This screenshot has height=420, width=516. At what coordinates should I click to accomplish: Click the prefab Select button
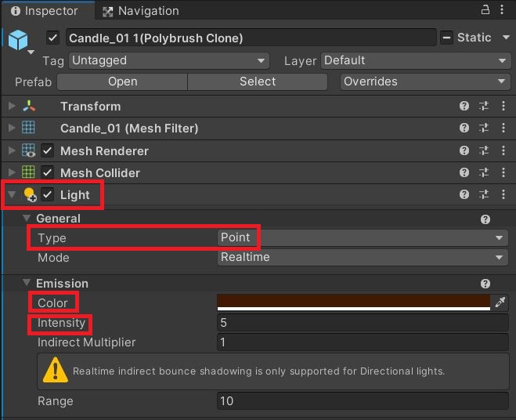[258, 81]
